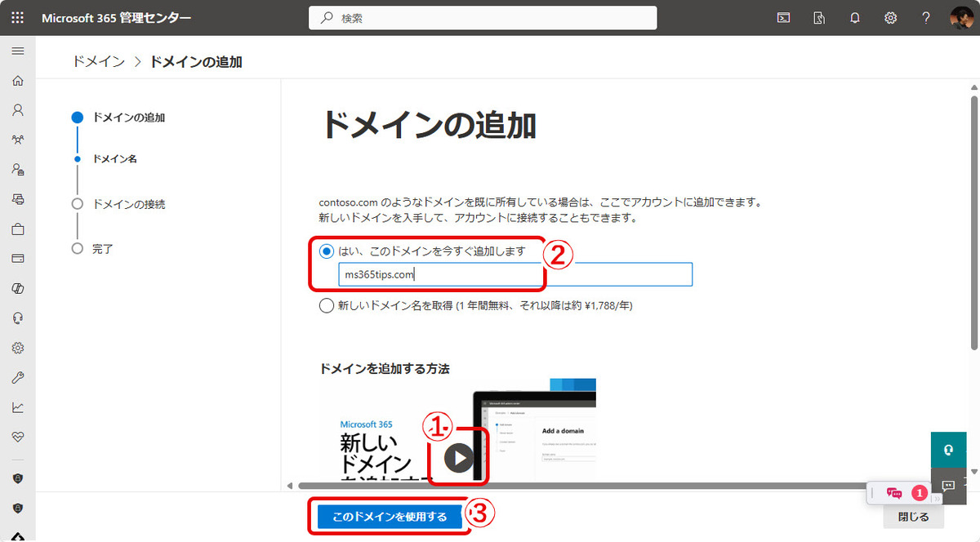Open Billing card icon in sidebar
Image resolution: width=980 pixels, height=542 pixels.
tap(18, 258)
